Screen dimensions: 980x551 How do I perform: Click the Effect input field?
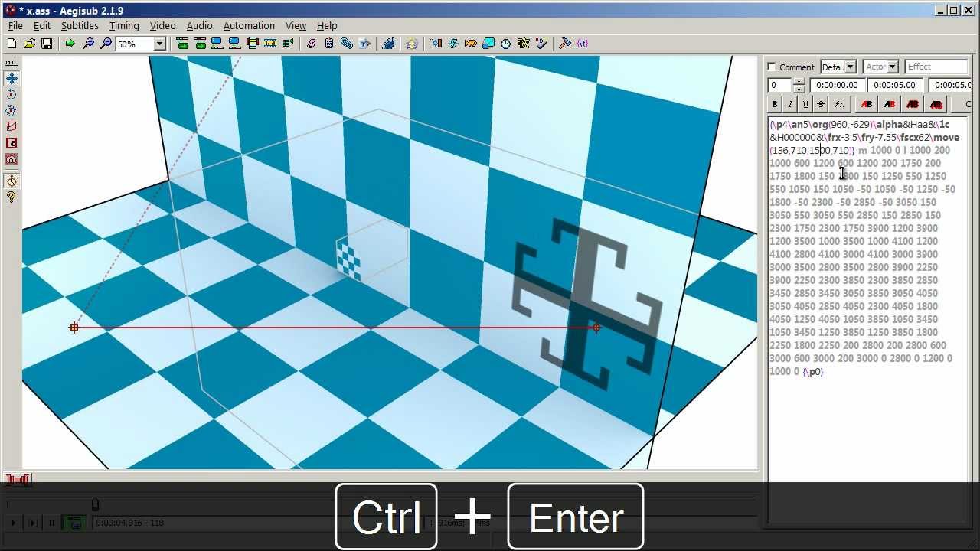point(936,67)
